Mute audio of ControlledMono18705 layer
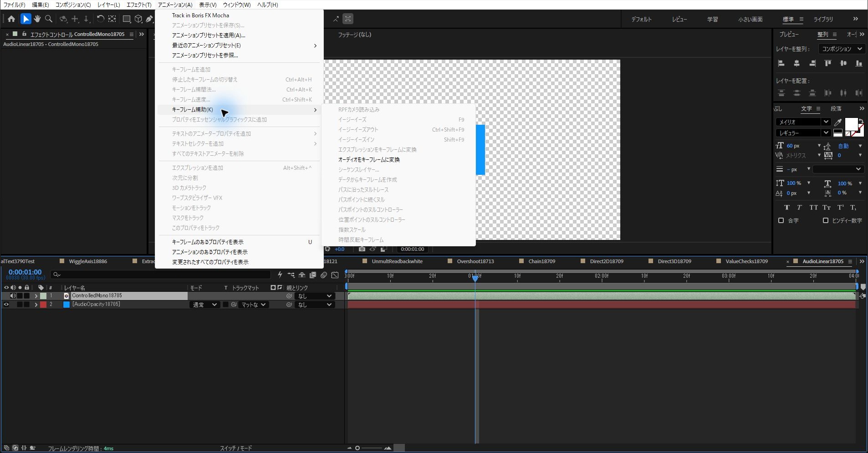 (13, 296)
